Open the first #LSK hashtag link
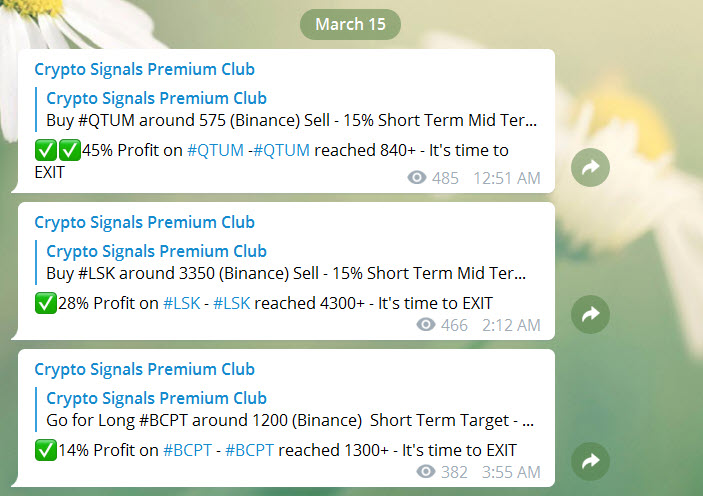703x496 pixels. (x=182, y=304)
